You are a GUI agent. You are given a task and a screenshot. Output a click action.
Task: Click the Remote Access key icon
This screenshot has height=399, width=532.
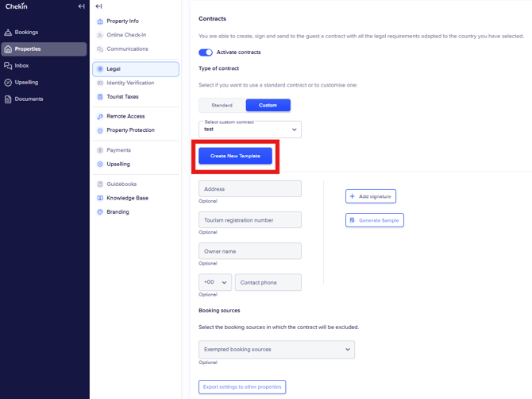[x=100, y=117]
